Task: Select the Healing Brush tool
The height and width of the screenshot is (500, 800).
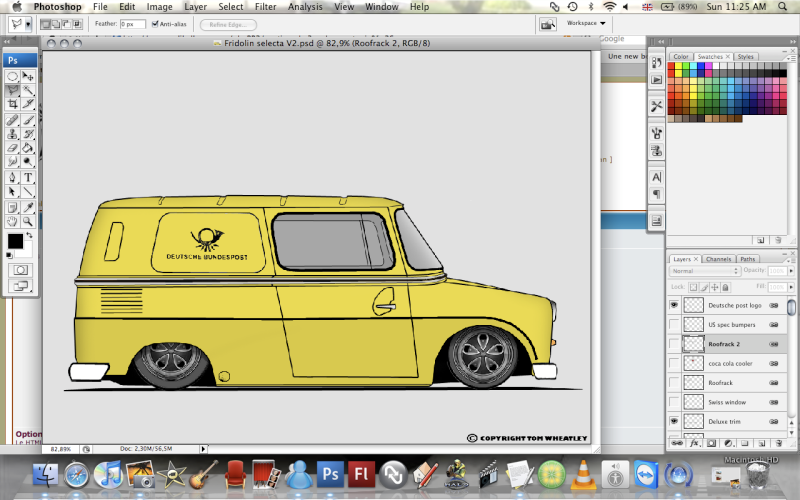Action: [12, 120]
